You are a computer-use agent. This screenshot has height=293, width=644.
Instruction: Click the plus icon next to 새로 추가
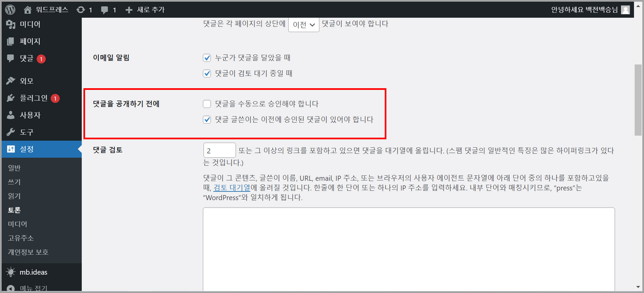pyautogui.click(x=129, y=10)
